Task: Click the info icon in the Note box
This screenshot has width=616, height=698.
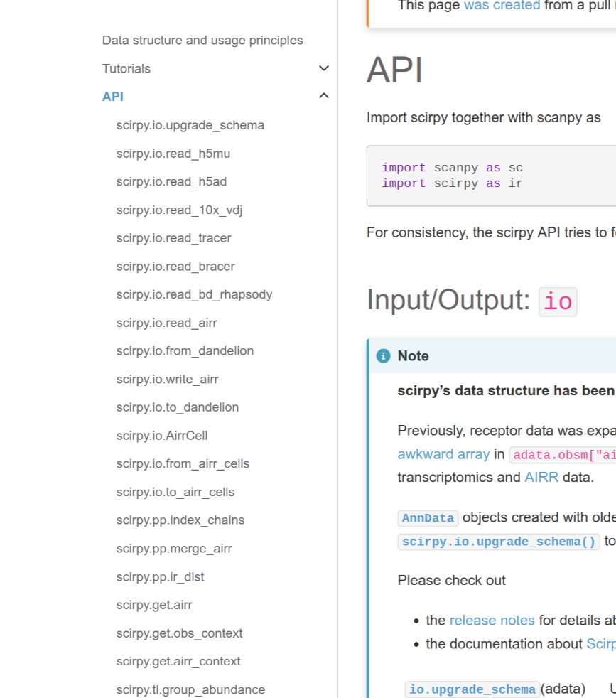Action: pyautogui.click(x=382, y=355)
